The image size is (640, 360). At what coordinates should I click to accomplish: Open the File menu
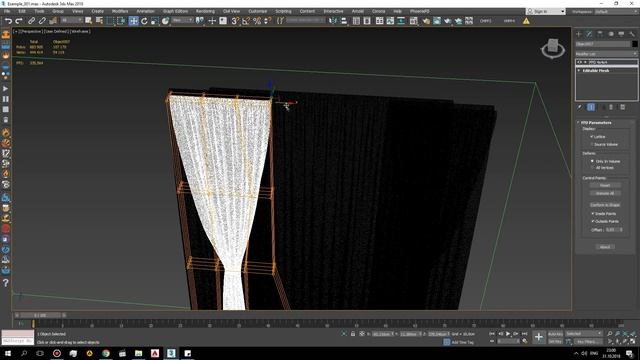click(x=7, y=11)
